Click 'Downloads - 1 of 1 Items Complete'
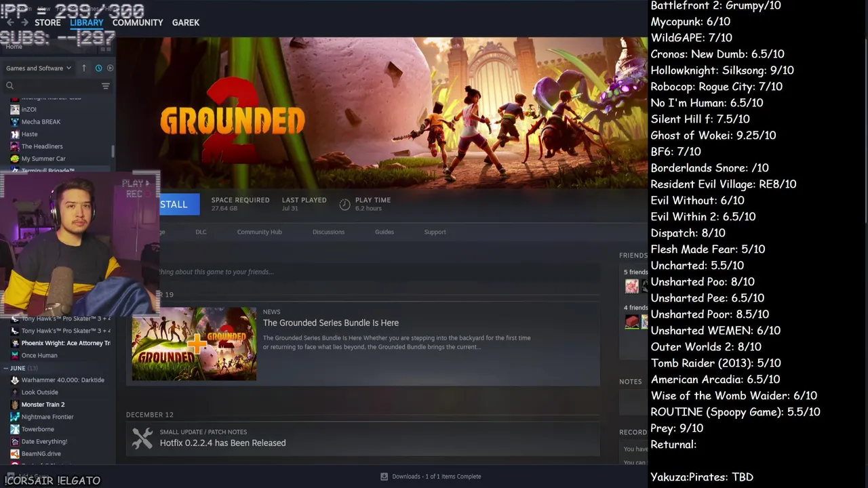Viewport: 868px width, 488px height. coord(436,476)
